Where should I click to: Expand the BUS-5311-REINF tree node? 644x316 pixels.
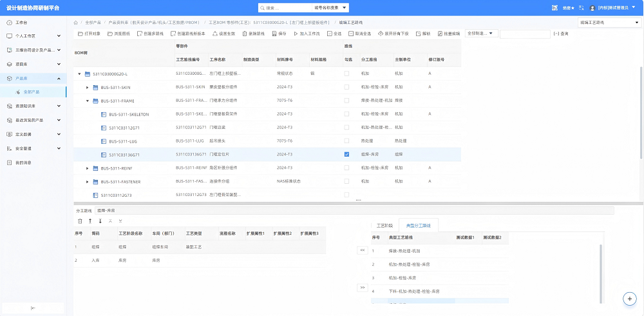tap(87, 168)
